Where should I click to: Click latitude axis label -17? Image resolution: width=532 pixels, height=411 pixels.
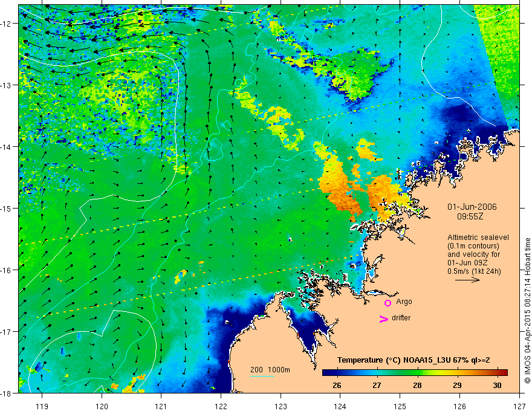[7, 331]
